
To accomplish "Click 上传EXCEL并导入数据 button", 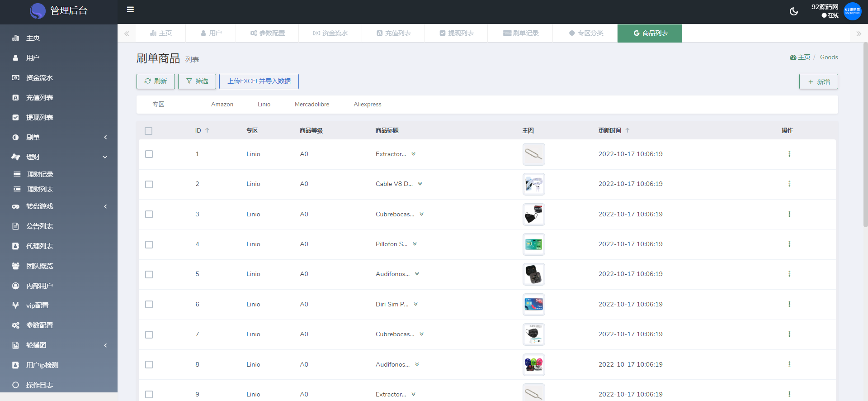I will click(x=259, y=81).
